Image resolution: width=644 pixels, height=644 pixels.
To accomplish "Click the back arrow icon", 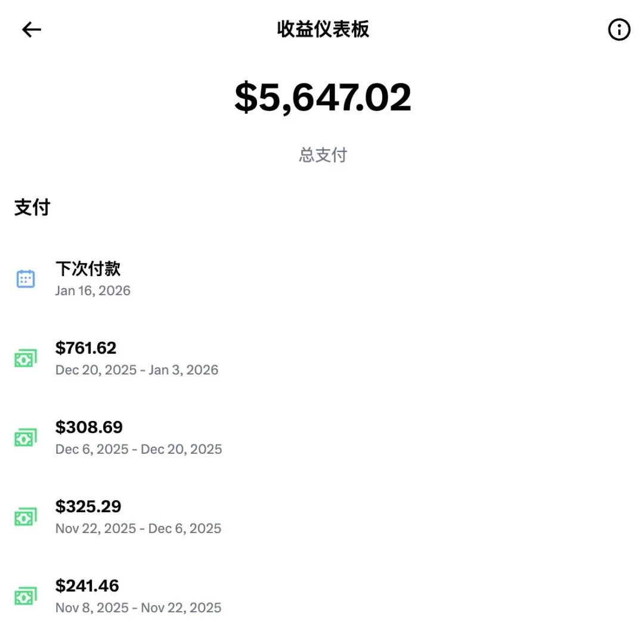I will [x=30, y=30].
